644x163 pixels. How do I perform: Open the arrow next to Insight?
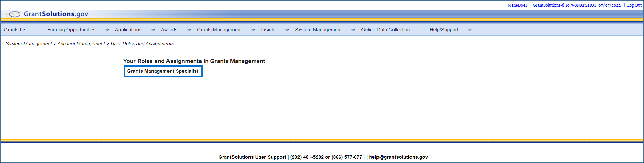coord(287,30)
